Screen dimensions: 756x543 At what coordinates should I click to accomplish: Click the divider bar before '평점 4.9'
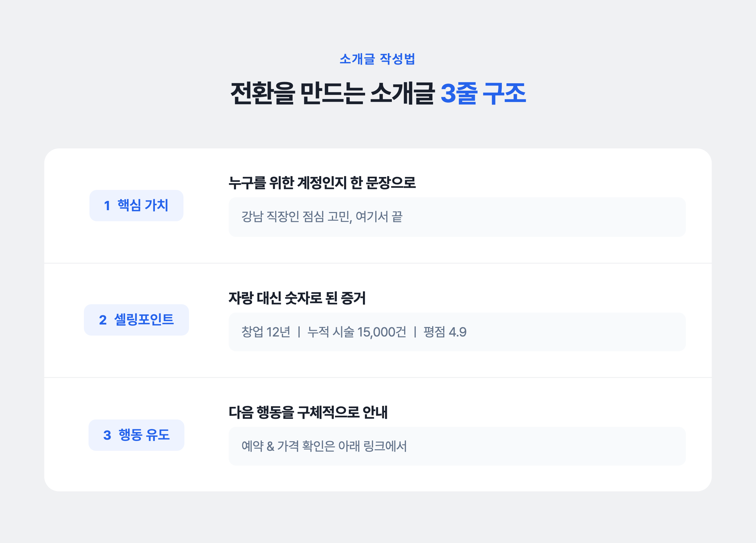point(415,332)
